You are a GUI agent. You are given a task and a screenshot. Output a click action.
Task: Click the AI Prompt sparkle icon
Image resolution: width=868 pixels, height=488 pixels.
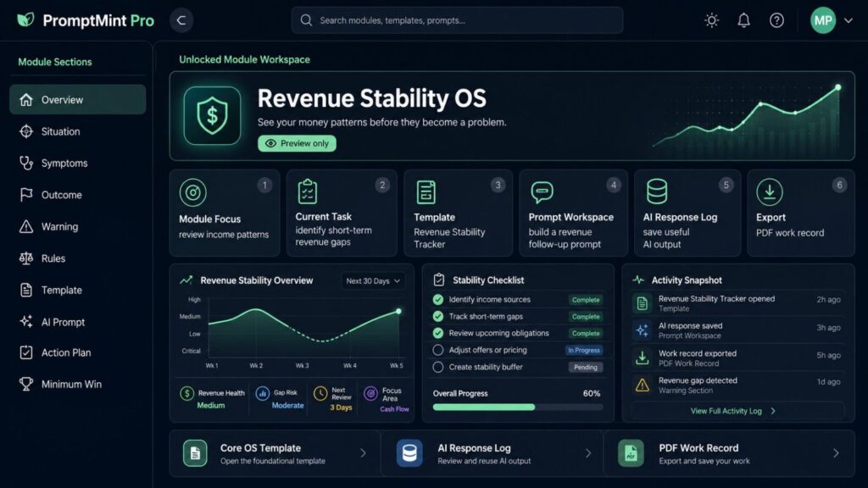click(26, 321)
